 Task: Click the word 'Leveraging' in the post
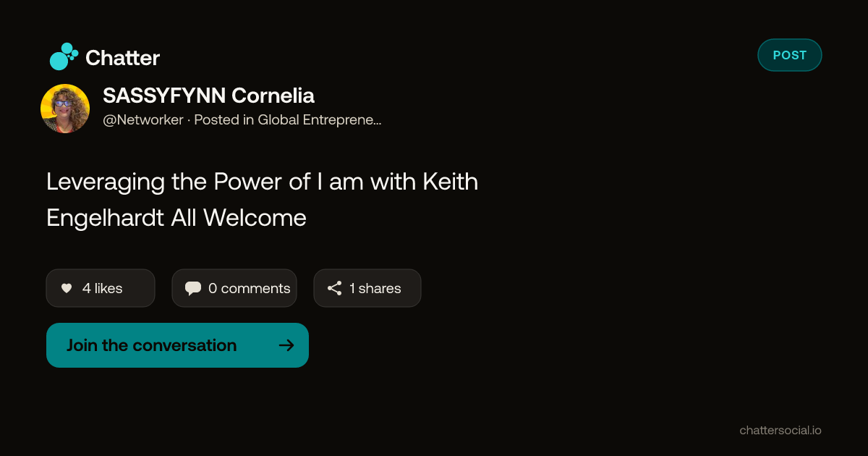pos(106,182)
